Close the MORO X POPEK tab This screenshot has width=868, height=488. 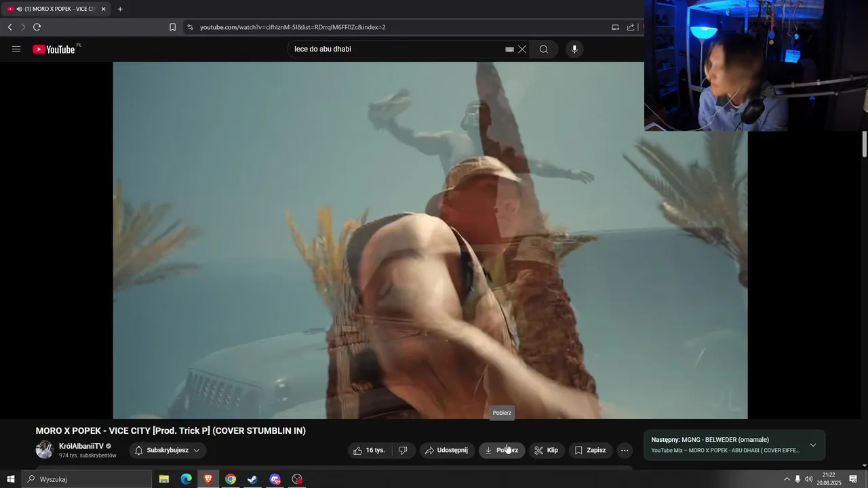pyautogui.click(x=103, y=9)
